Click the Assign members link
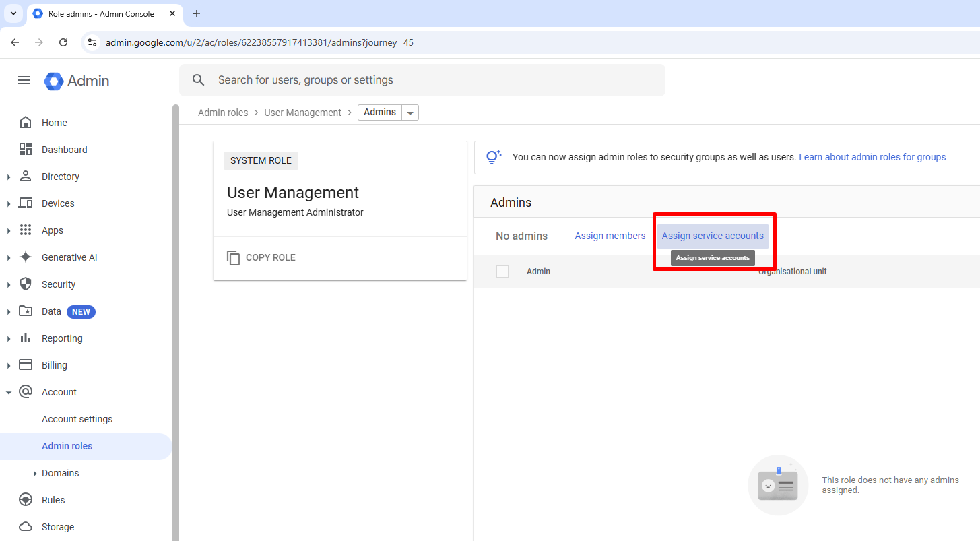This screenshot has width=980, height=541. click(610, 236)
